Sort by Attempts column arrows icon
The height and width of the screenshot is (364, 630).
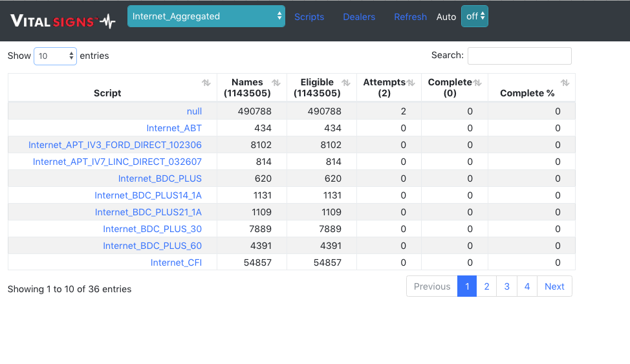tap(411, 83)
